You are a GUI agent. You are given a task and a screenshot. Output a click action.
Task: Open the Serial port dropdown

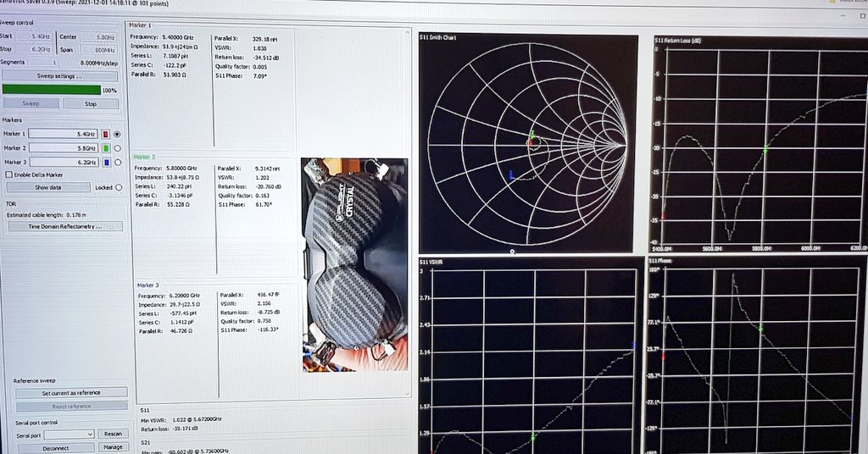(x=69, y=435)
